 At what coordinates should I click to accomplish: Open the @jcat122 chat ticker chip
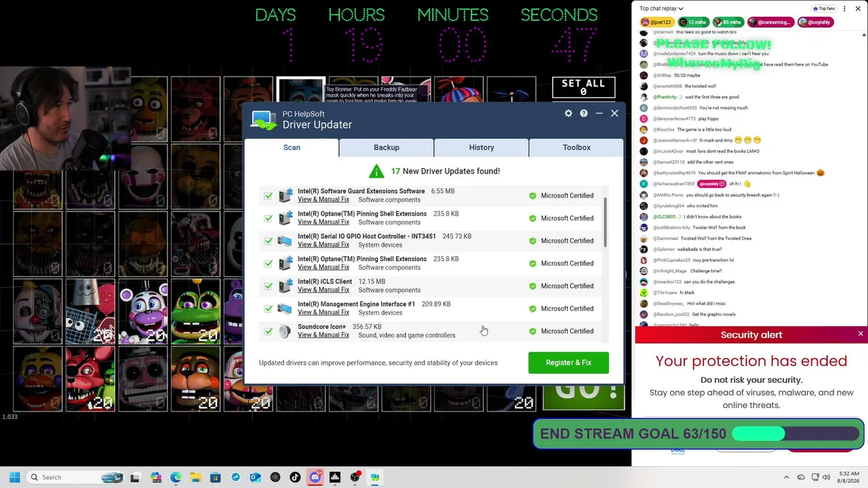tap(656, 22)
